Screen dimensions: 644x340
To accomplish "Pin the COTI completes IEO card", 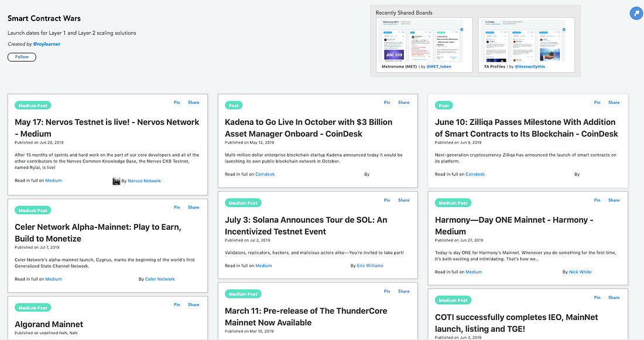I will (597, 297).
